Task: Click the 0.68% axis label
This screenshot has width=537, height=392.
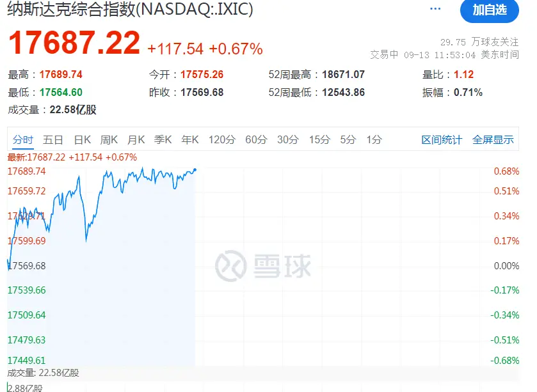Action: click(x=506, y=171)
